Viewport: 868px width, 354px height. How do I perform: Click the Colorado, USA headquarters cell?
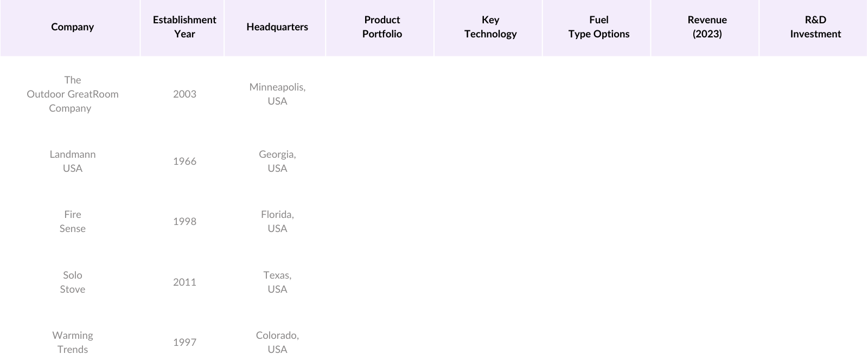tap(277, 342)
